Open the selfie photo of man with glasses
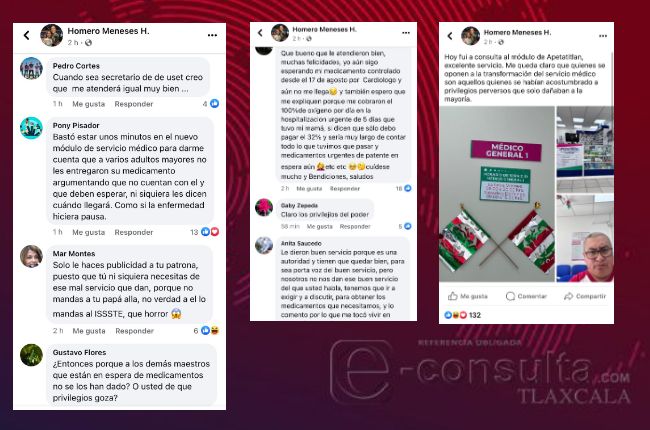 (x=585, y=238)
